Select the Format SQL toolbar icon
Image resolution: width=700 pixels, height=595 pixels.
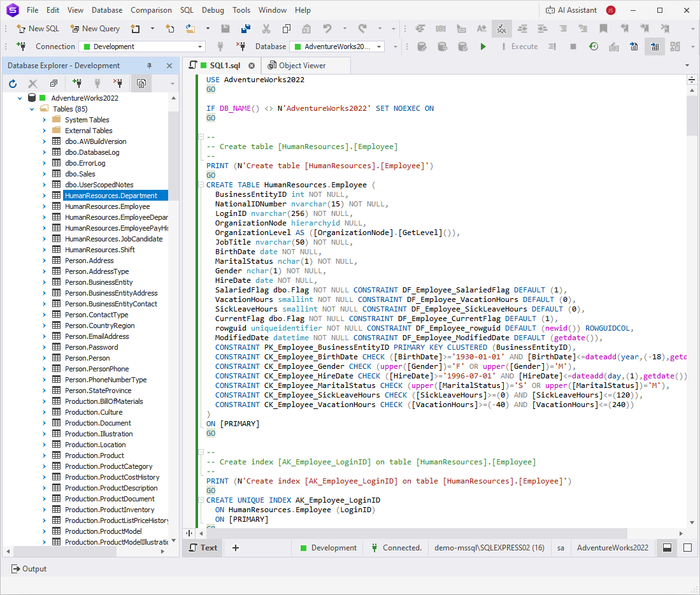[x=501, y=29]
